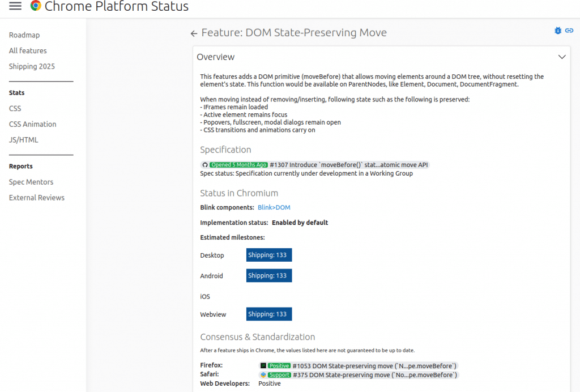The width and height of the screenshot is (580, 392).
Task: Copy feature link via chain icon
Action: click(569, 31)
